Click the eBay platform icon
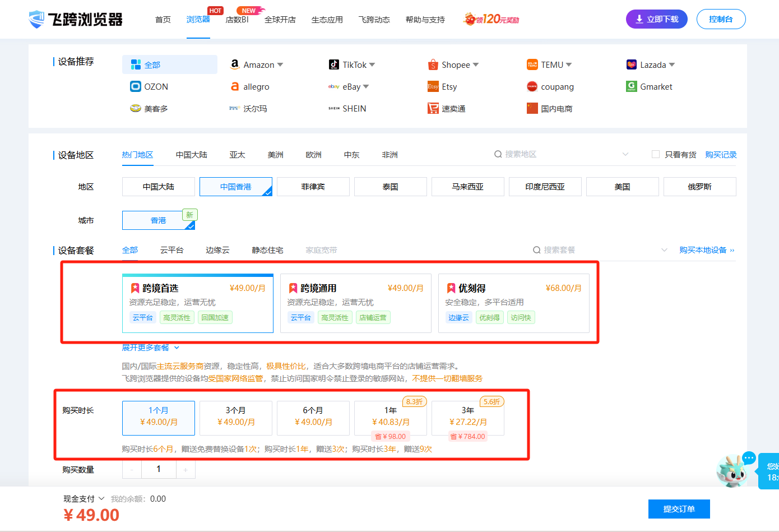Image resolution: width=779 pixels, height=532 pixels. (x=334, y=86)
